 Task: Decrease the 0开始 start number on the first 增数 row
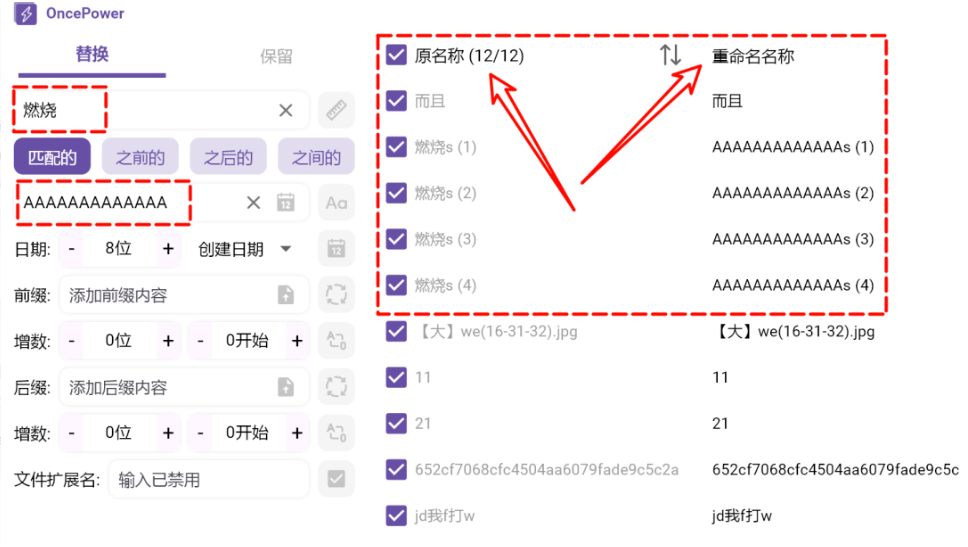[x=200, y=341]
